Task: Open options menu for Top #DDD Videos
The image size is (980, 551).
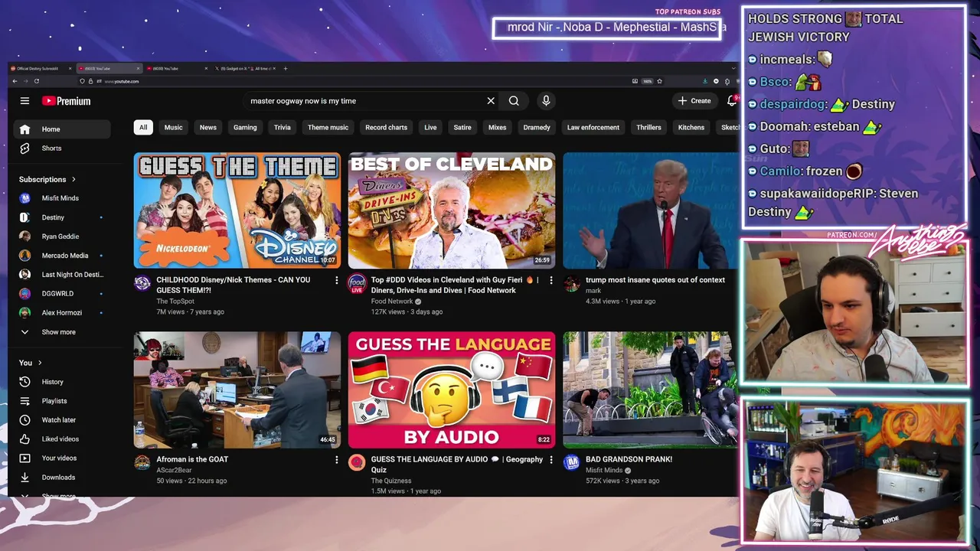Action: 550,281
